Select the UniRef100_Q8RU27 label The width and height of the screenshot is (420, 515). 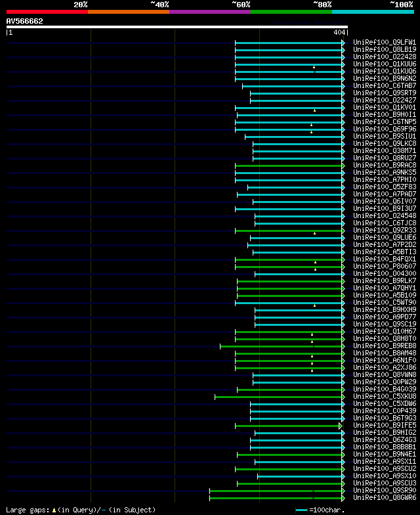point(385,158)
